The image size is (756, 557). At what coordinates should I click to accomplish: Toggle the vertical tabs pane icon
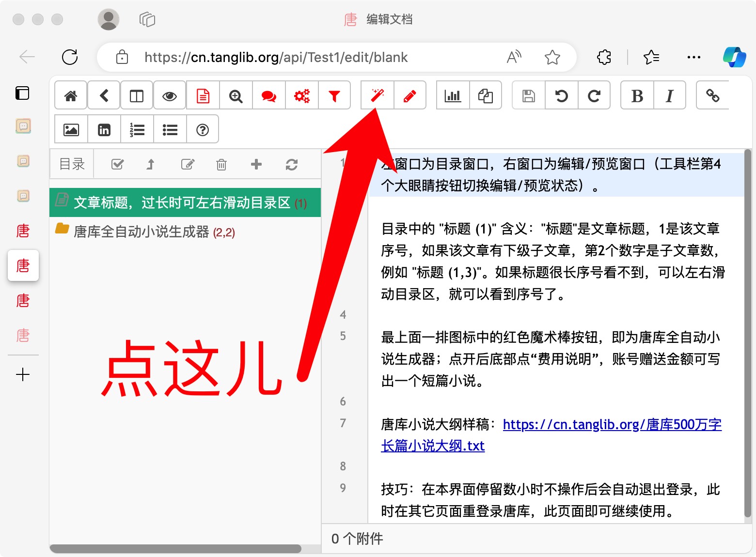click(22, 93)
